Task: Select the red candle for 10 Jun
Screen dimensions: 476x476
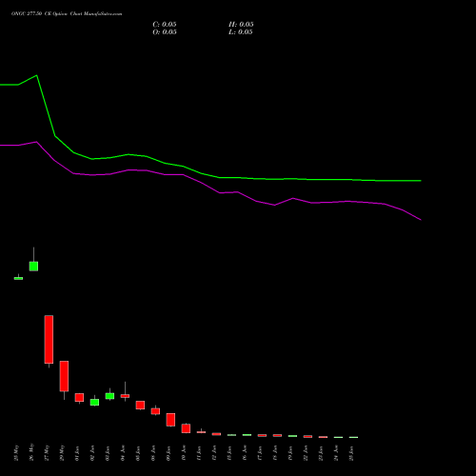Action: pyautogui.click(x=186, y=428)
